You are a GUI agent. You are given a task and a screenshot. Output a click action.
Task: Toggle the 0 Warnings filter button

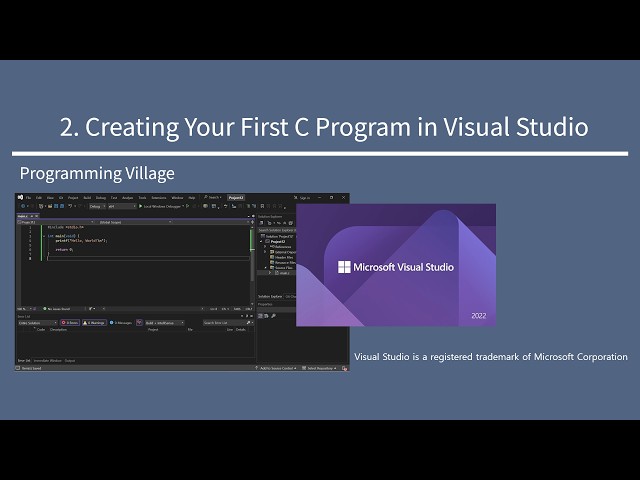(x=94, y=323)
